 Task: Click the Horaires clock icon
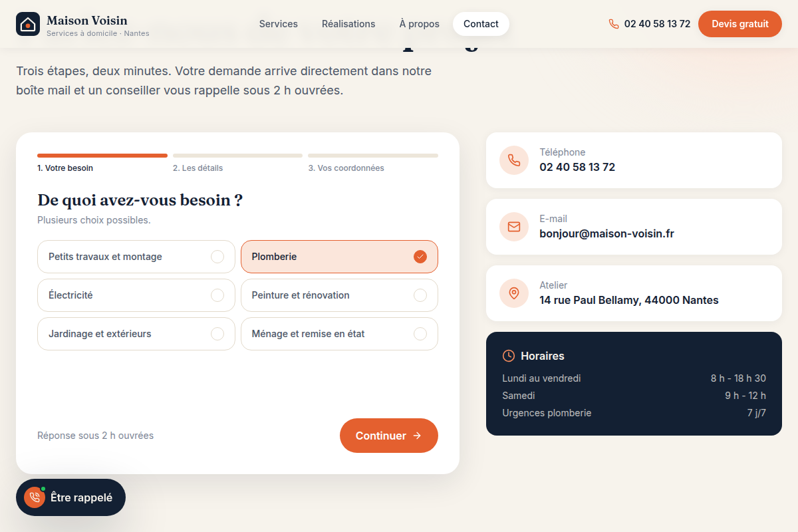click(x=509, y=356)
